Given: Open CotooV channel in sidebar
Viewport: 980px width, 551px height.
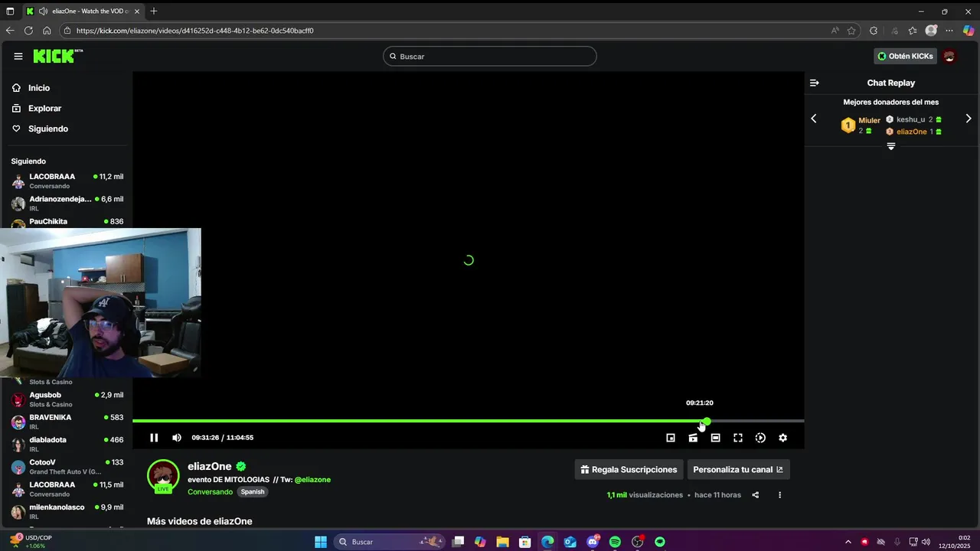Looking at the screenshot, I should (66, 467).
